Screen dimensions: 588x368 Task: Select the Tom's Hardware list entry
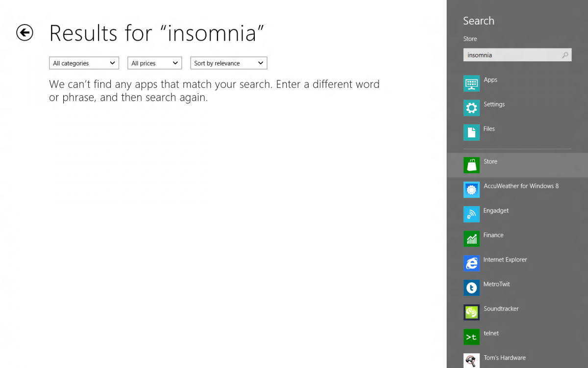[x=517, y=359]
